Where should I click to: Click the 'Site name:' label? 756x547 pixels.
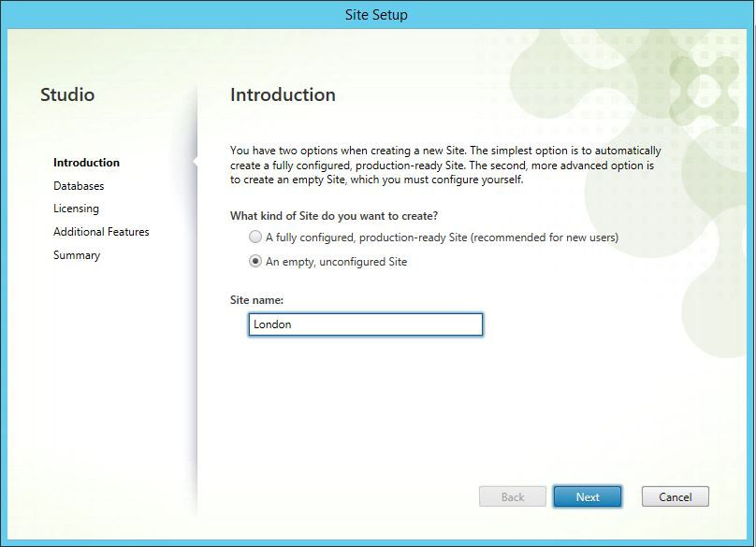coord(256,300)
